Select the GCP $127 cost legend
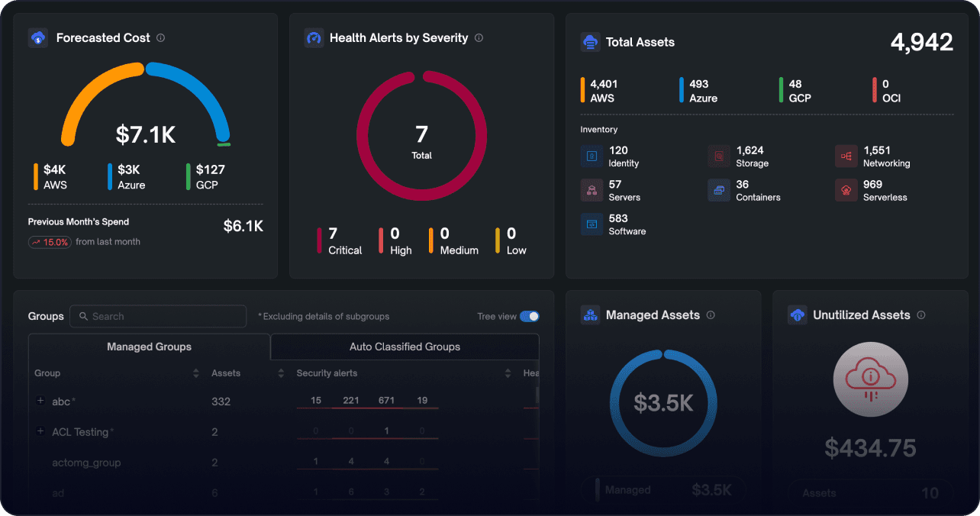 205,176
